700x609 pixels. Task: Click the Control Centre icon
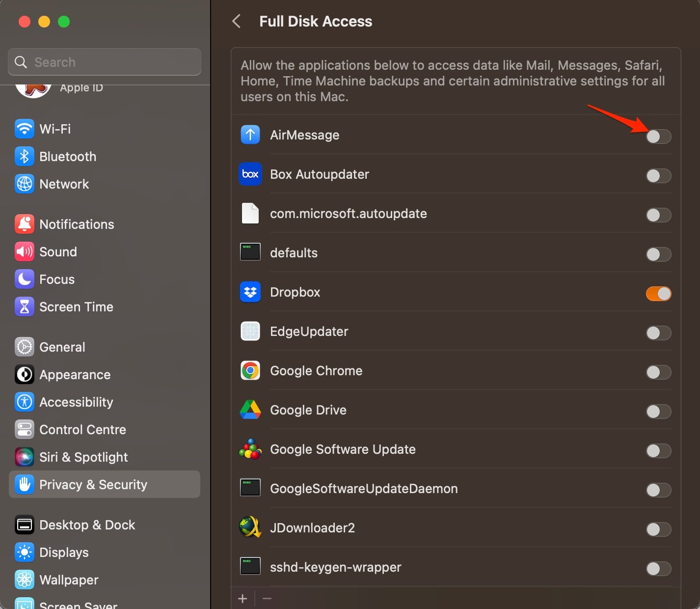pyautogui.click(x=25, y=430)
